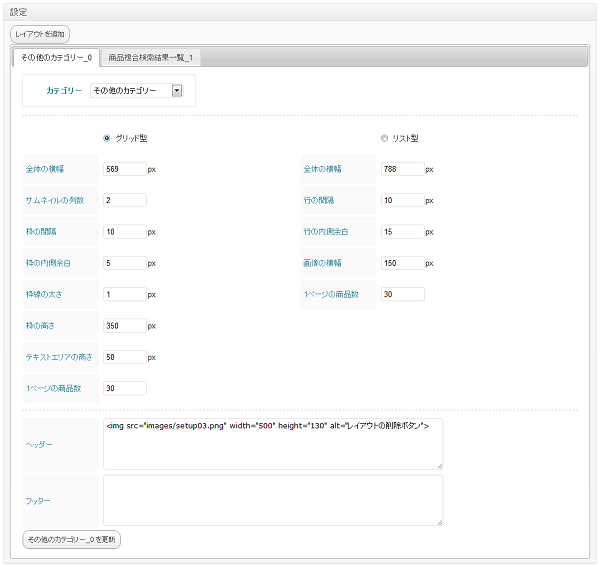The image size is (600, 567).
Task: Click the 行の間隔 input field
Action: click(x=403, y=200)
